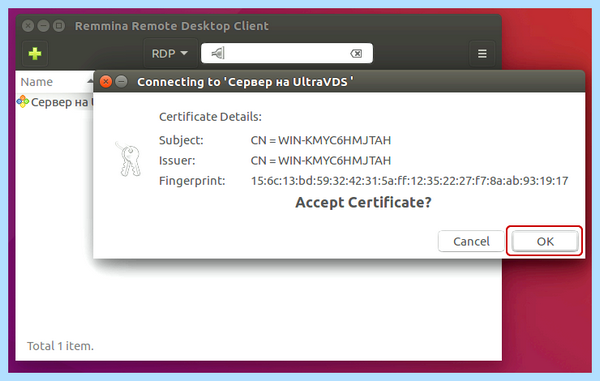The image size is (600, 381).
Task: Click the 'Total 1 item.' status text
Action: pos(60,346)
